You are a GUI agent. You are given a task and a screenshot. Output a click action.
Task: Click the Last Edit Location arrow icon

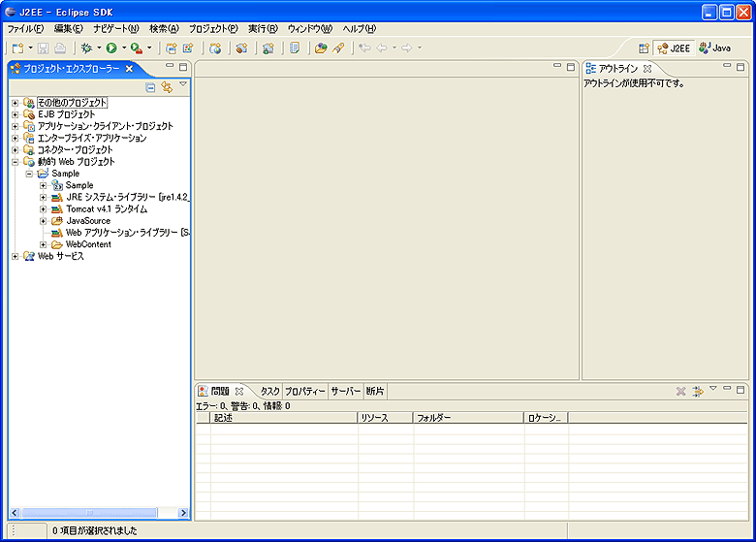tap(365, 48)
